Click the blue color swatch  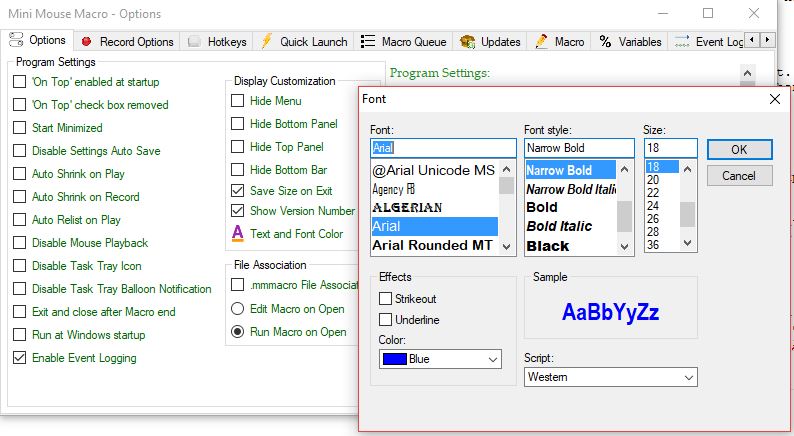point(395,359)
